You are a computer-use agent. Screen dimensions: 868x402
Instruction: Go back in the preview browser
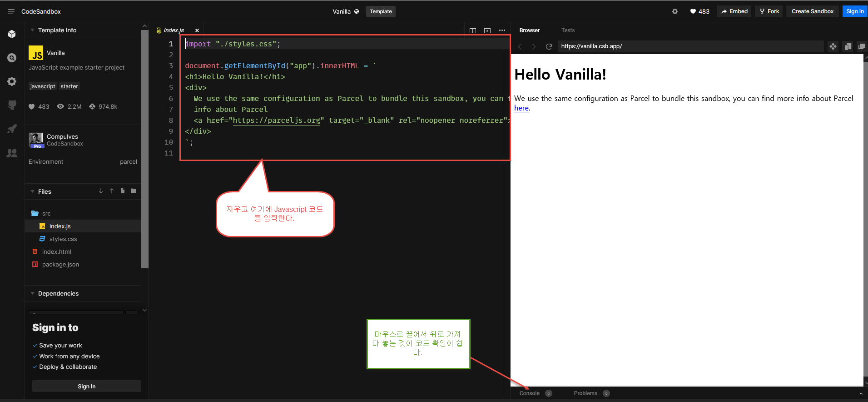520,46
